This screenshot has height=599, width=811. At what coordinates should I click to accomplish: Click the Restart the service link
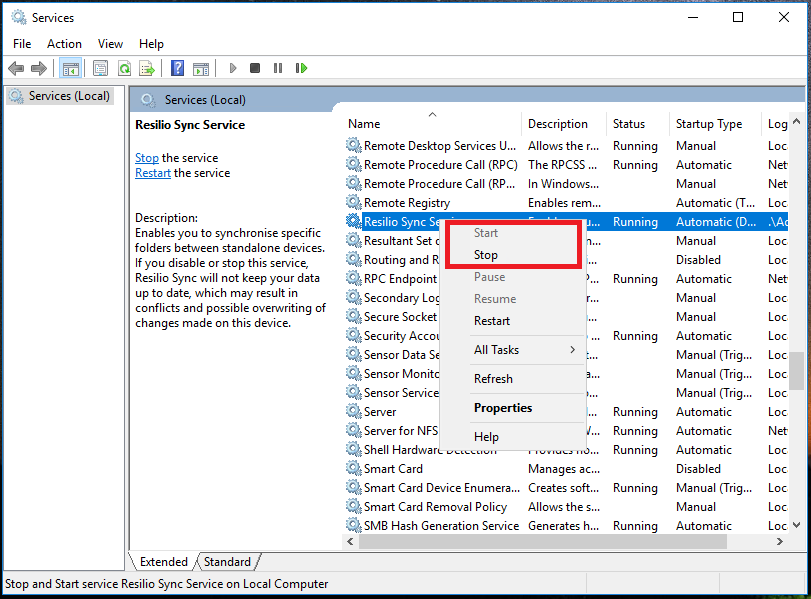pyautogui.click(x=153, y=173)
